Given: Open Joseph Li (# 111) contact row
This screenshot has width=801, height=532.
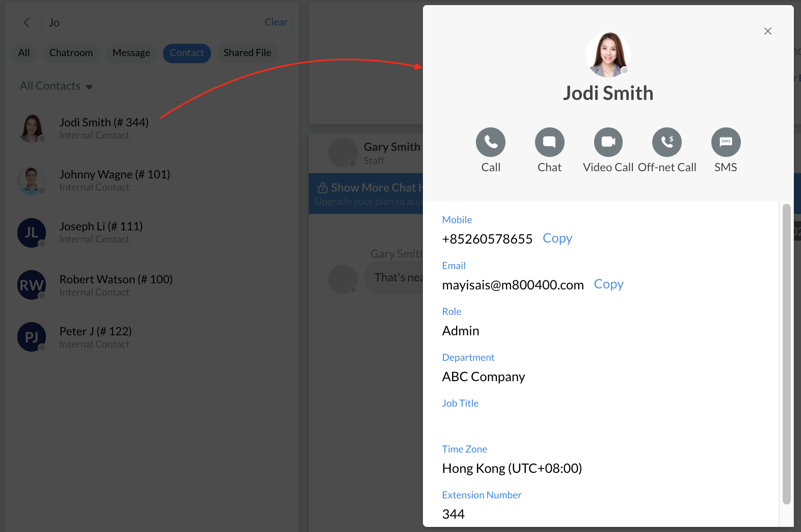Looking at the screenshot, I should point(151,233).
